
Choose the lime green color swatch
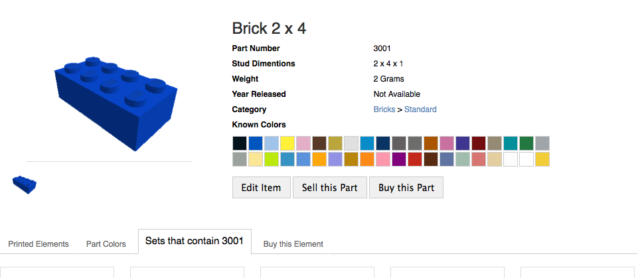(272, 159)
